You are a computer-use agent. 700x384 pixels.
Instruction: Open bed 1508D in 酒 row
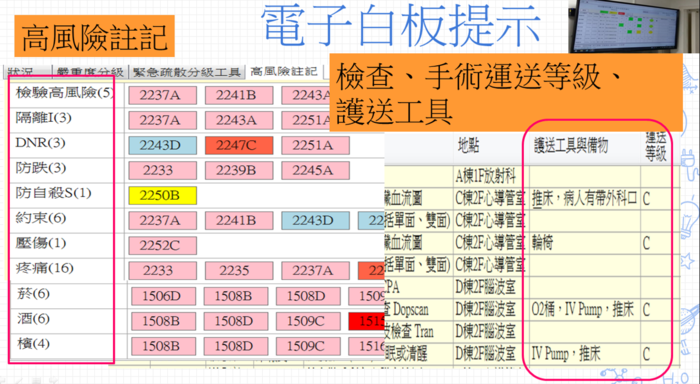236,321
